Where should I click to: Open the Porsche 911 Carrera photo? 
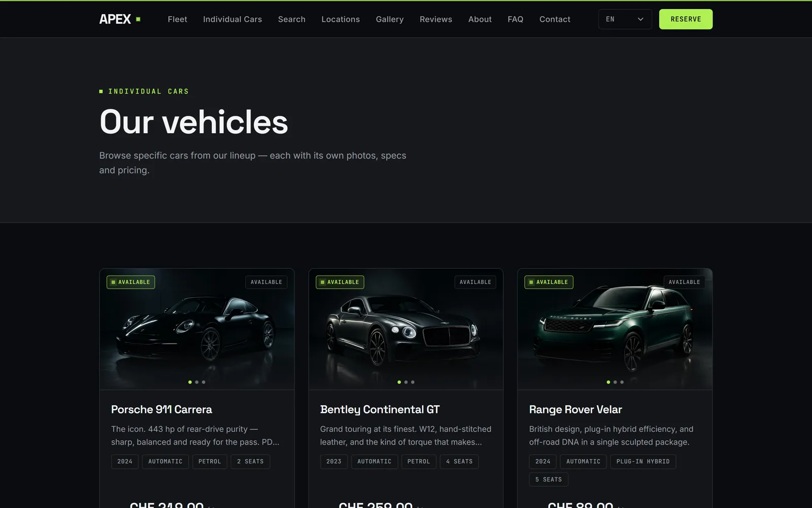197,329
